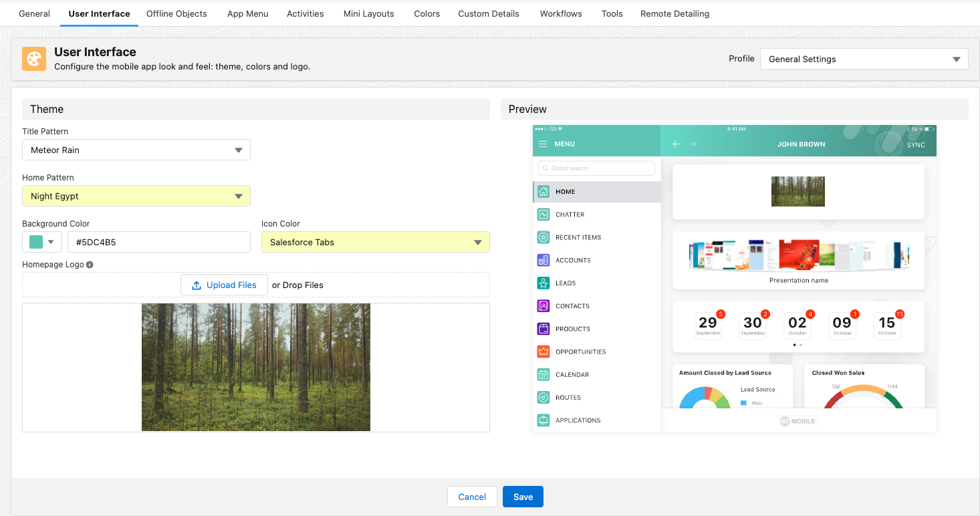The height and width of the screenshot is (516, 980).
Task: Open the Workflows tab
Action: tap(560, 13)
